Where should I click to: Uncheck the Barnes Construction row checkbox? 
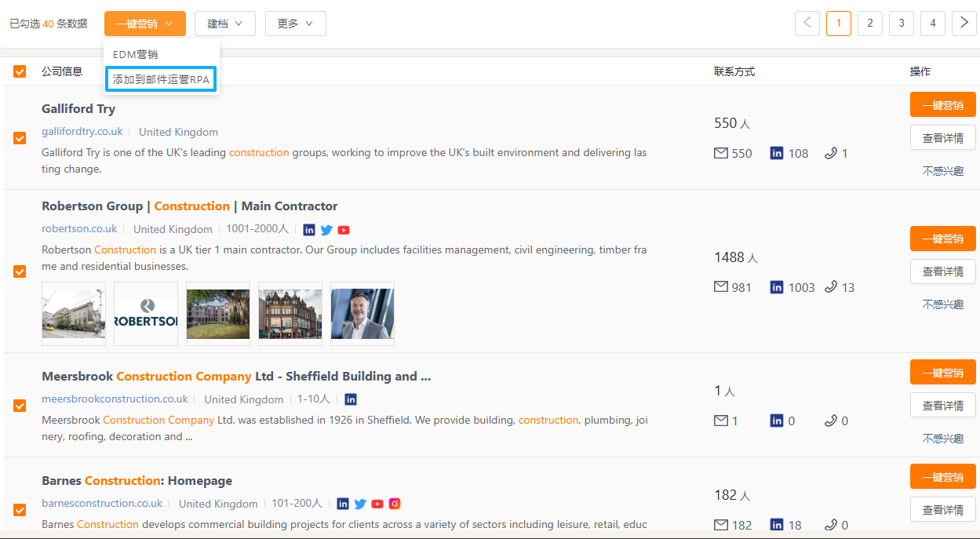coord(20,510)
